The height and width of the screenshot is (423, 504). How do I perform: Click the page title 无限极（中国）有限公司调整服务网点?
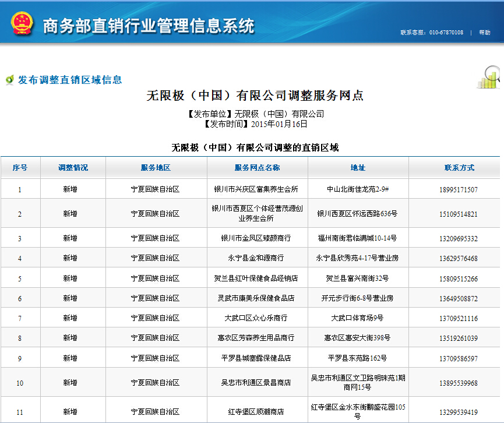tap(255, 96)
